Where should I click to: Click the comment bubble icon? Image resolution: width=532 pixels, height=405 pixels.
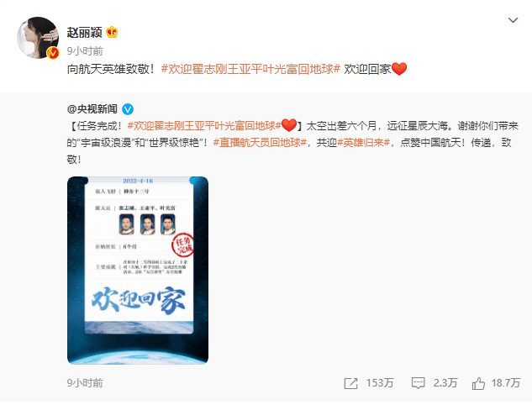(418, 383)
